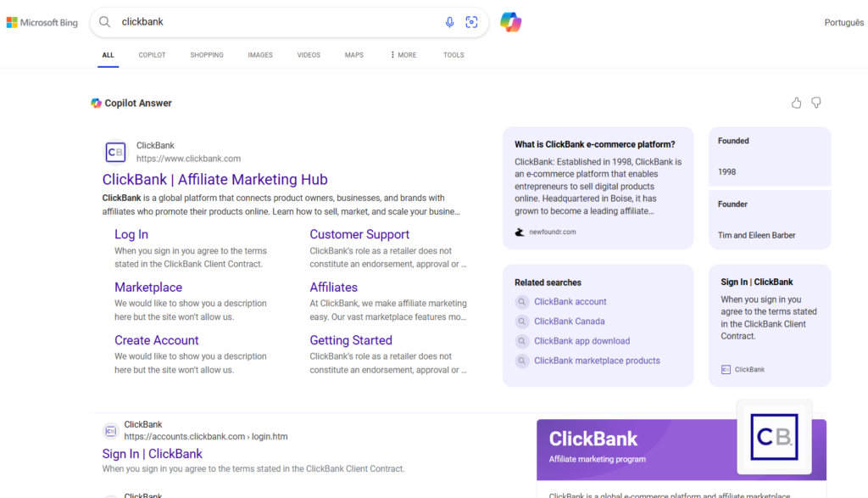The image size is (868, 498).
Task: Click the search magnifier icon in search box
Action: (x=104, y=22)
